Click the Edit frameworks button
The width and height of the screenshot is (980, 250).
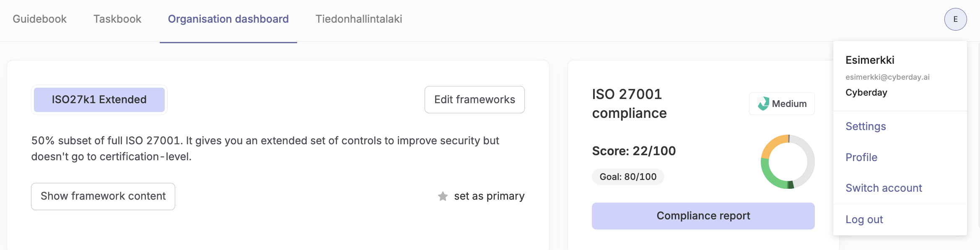(474, 100)
